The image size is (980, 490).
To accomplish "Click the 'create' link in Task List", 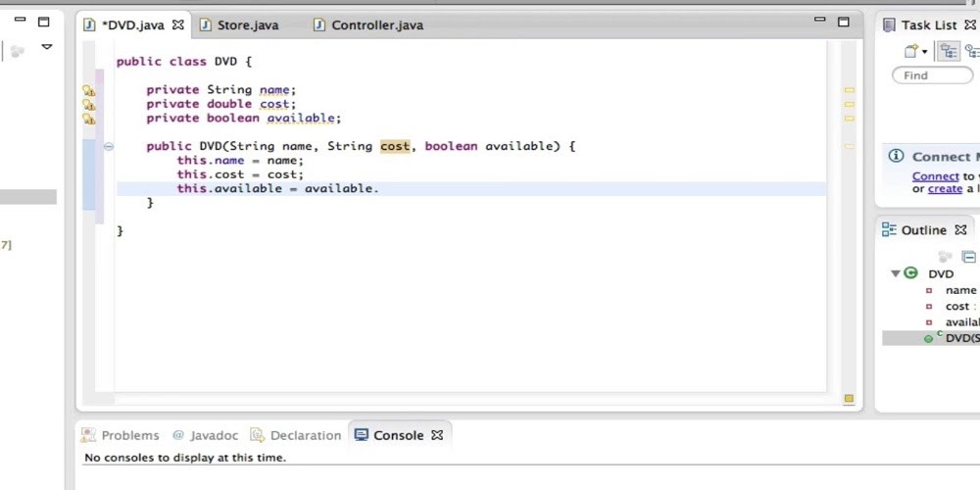I will point(945,189).
